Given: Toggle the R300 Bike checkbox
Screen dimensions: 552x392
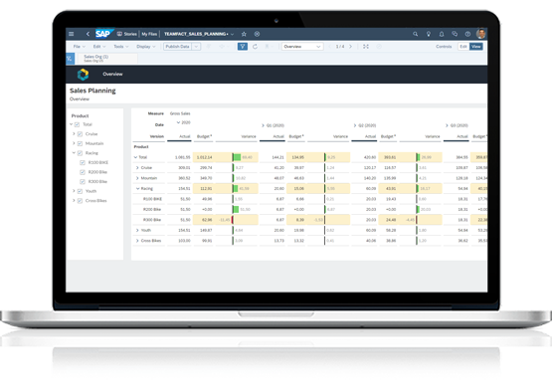Looking at the screenshot, I should (83, 181).
